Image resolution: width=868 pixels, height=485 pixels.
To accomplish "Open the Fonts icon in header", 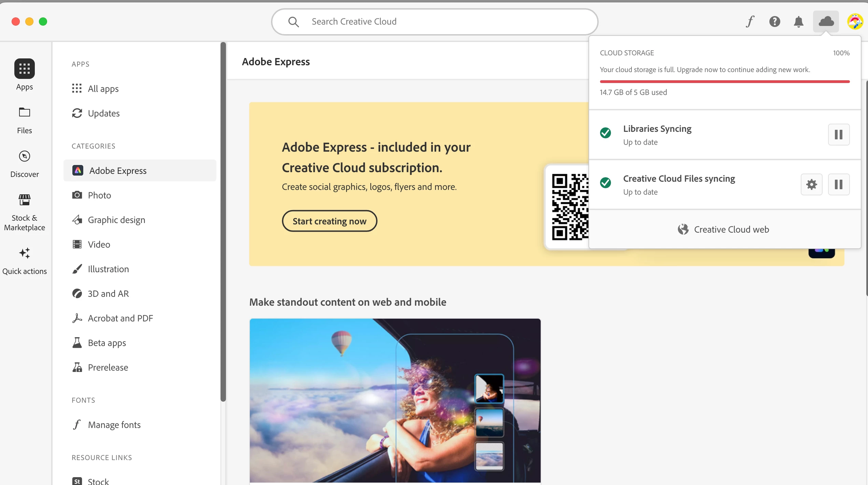I will (750, 22).
